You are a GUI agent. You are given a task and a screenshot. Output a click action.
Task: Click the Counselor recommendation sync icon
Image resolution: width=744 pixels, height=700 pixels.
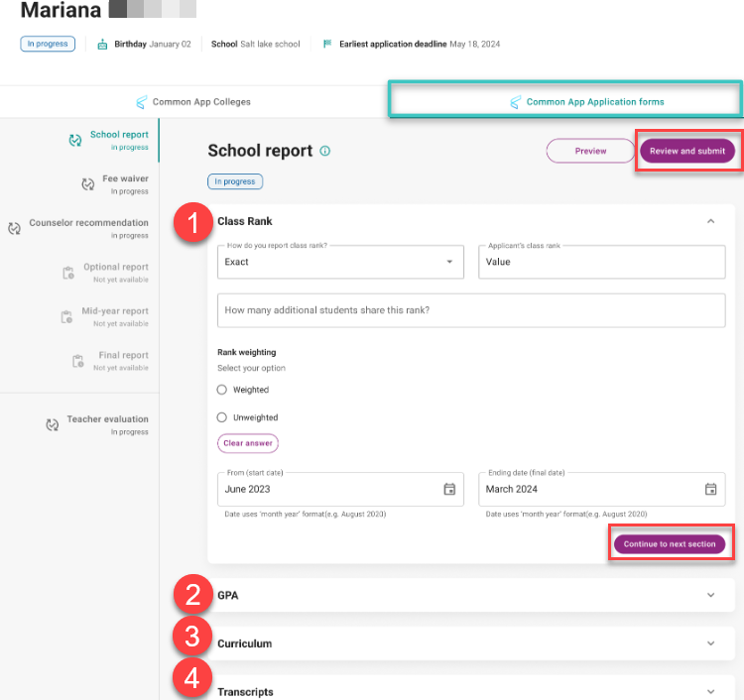[x=14, y=229]
